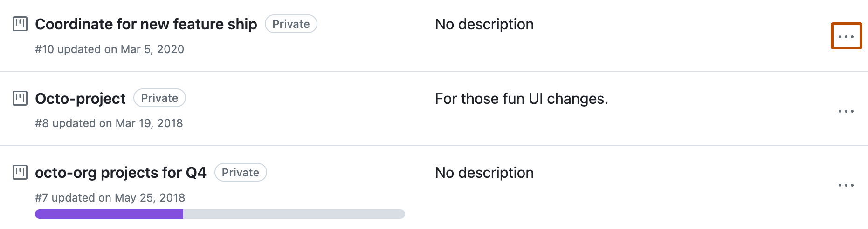Go to octo-org projects for Q4
The height and width of the screenshot is (229, 868).
(120, 173)
